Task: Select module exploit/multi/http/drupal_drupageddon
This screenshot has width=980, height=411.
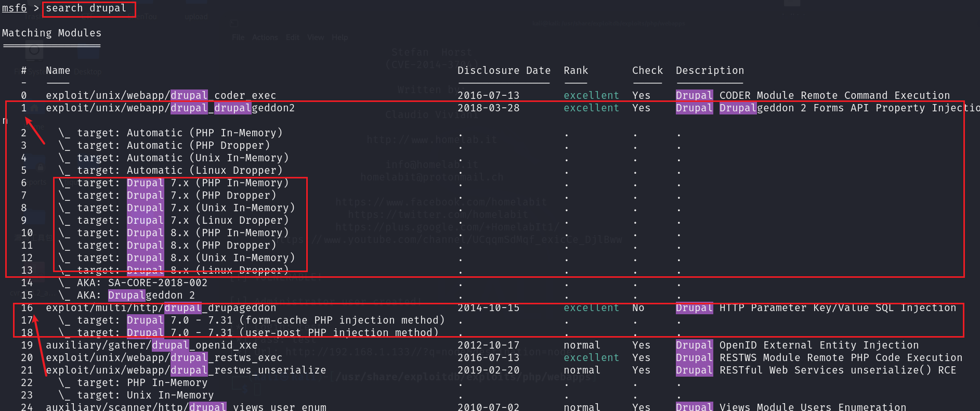Action: point(161,307)
